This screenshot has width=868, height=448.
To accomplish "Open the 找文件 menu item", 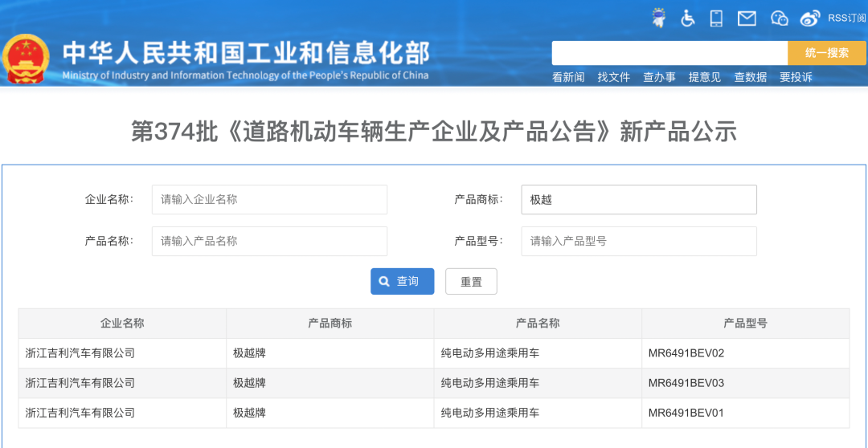I will (x=613, y=77).
